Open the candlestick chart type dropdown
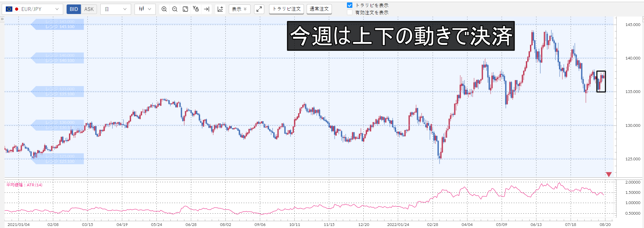Viewport: 644px width, 228px height. [x=145, y=9]
